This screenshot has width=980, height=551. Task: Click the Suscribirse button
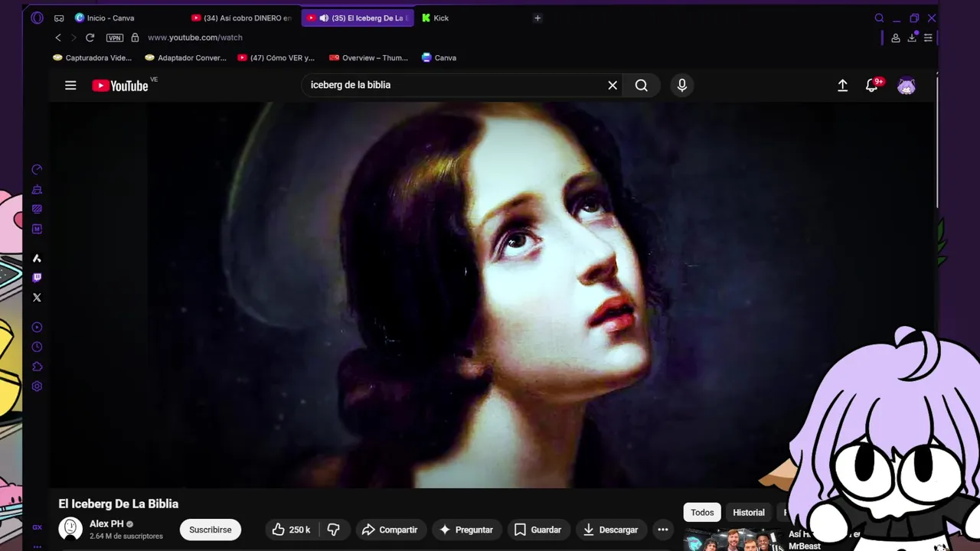pyautogui.click(x=211, y=530)
